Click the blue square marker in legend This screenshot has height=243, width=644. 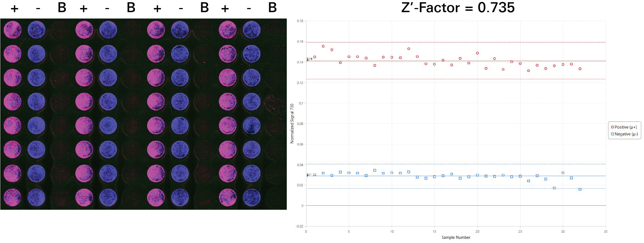(613, 134)
